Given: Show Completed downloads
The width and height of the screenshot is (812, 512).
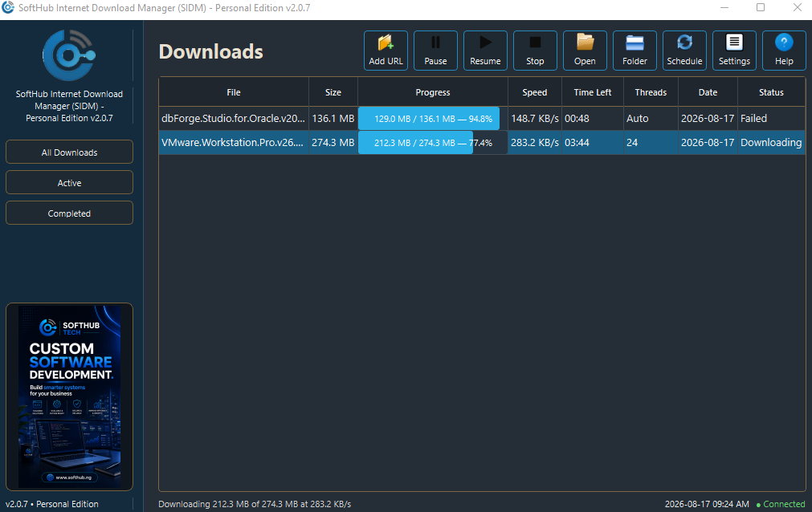Looking at the screenshot, I should click(69, 213).
